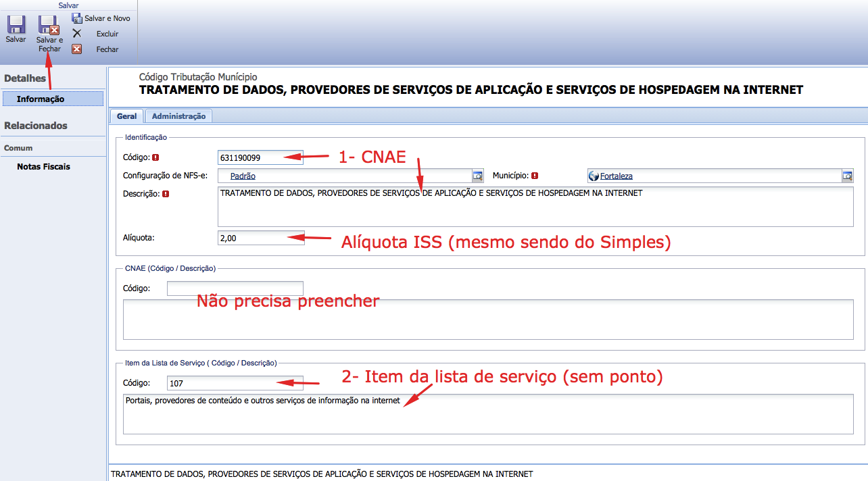Click the Configuração de NFS-e label
The image size is (868, 481).
click(165, 176)
